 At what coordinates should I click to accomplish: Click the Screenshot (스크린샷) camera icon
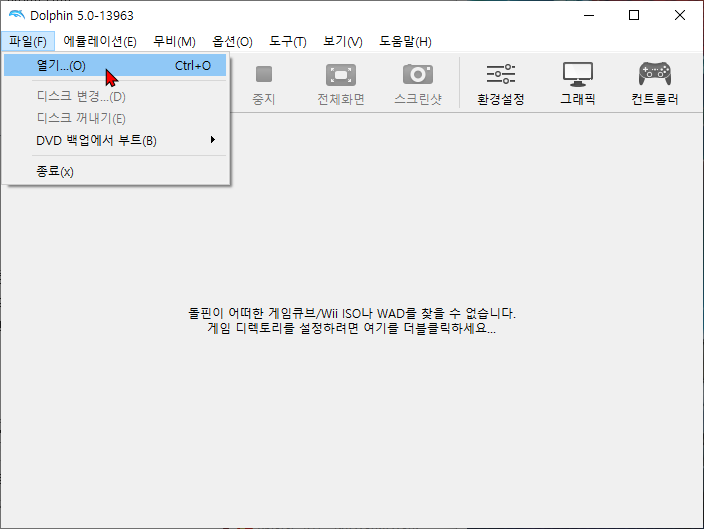point(418,74)
